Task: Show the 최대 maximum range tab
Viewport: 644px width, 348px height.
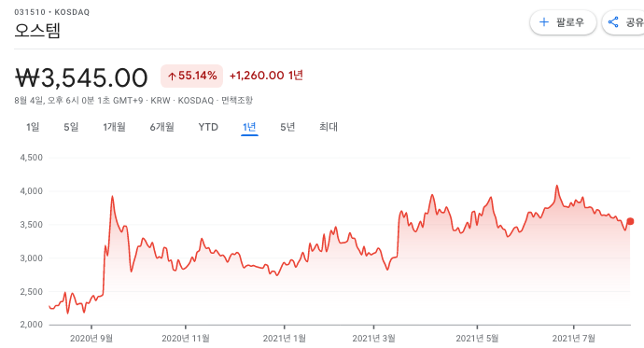Action: [x=329, y=127]
